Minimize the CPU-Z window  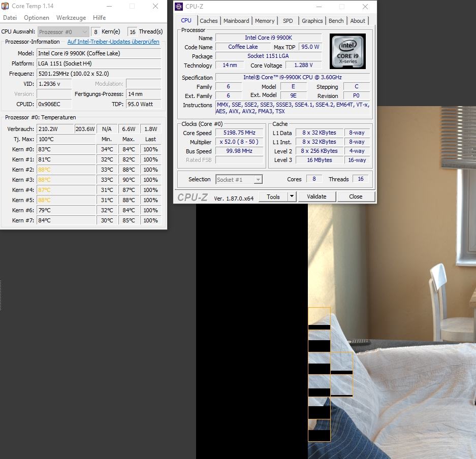tap(319, 7)
